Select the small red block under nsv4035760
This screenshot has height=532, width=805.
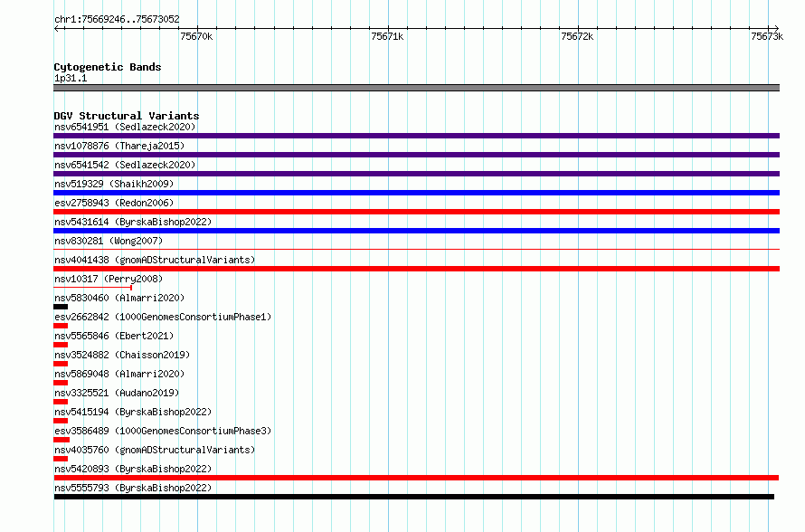coord(61,459)
